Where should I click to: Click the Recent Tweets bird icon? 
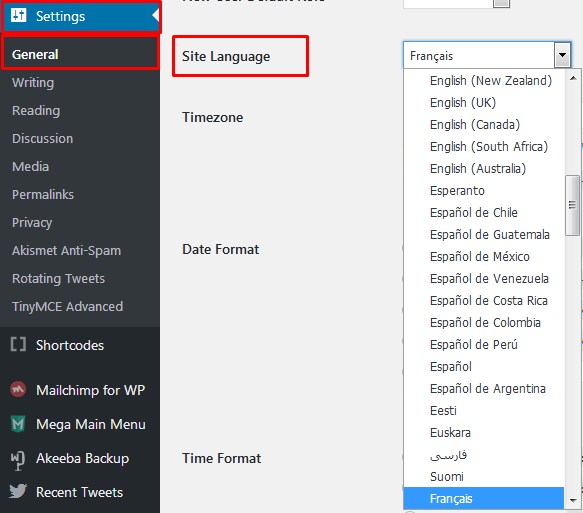18,491
